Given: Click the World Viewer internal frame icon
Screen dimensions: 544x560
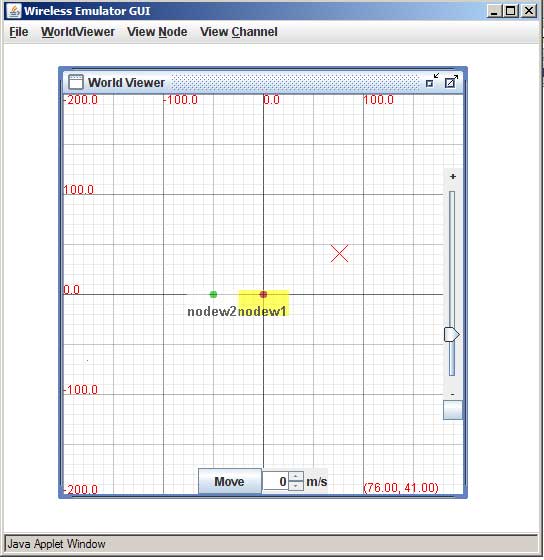Looking at the screenshot, I should pos(76,82).
